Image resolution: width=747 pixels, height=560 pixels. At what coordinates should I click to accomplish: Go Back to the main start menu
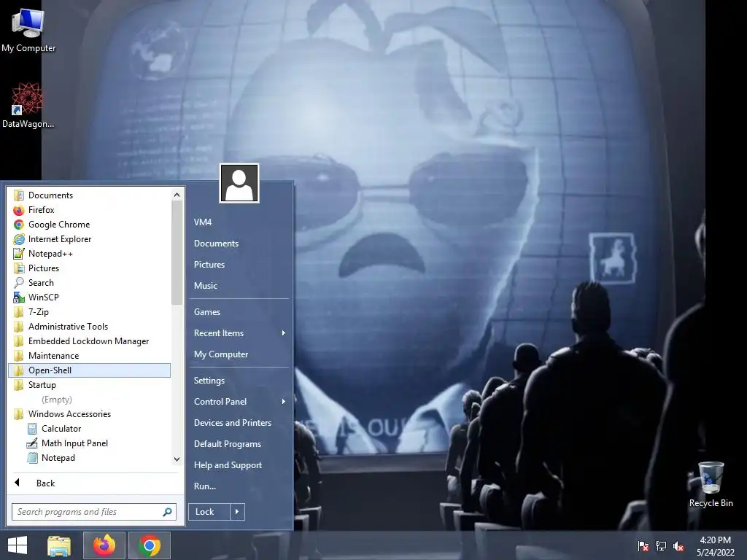coord(96,483)
